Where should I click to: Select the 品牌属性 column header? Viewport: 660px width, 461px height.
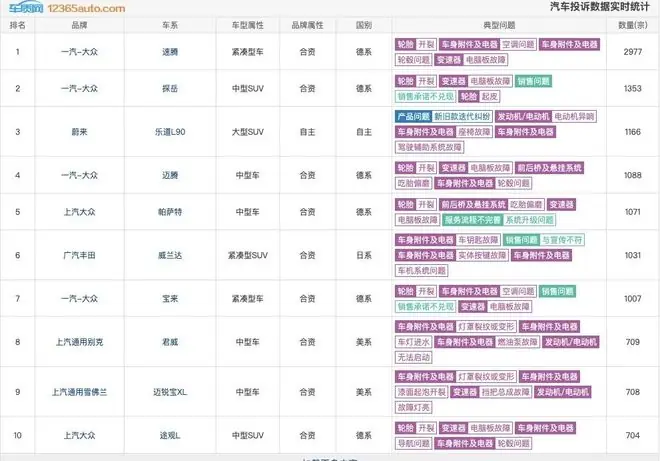(307, 25)
